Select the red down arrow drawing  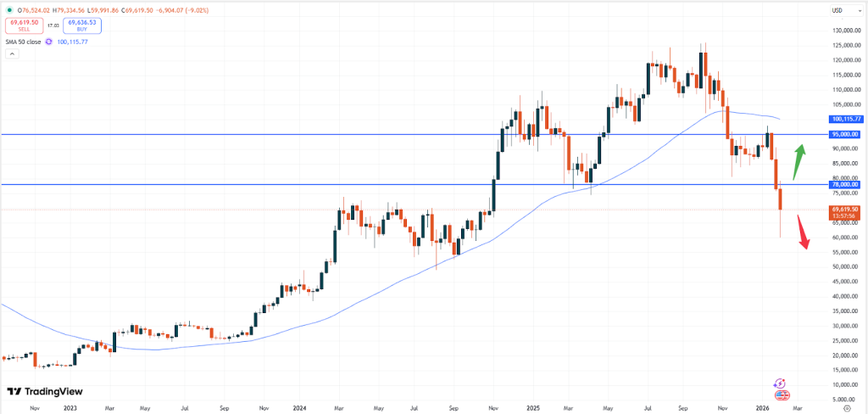click(x=802, y=232)
